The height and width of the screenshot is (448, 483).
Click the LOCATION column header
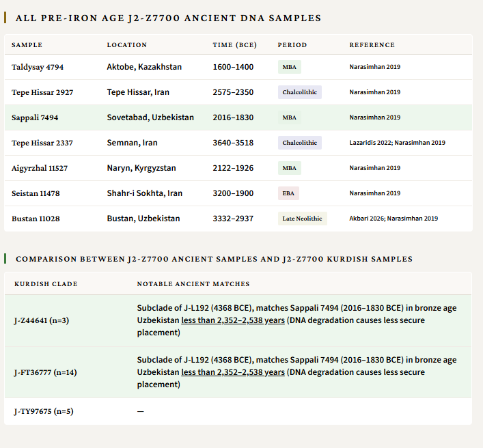click(127, 45)
